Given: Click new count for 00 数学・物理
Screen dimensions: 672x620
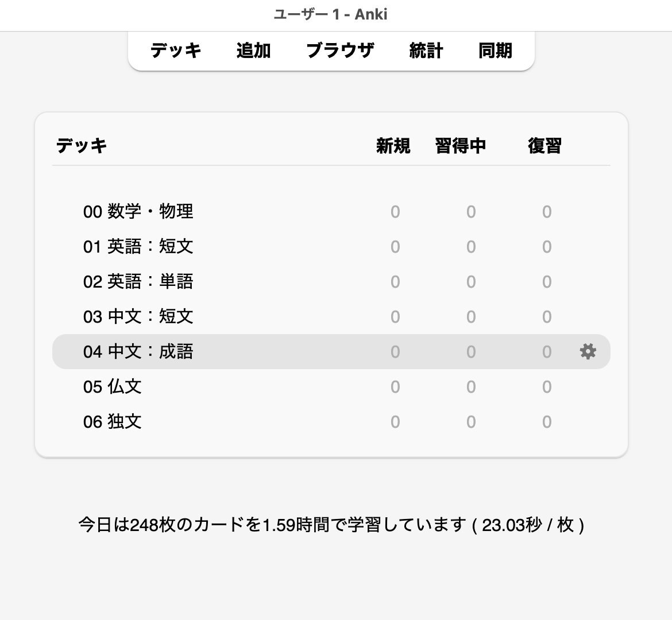Looking at the screenshot, I should point(395,212).
